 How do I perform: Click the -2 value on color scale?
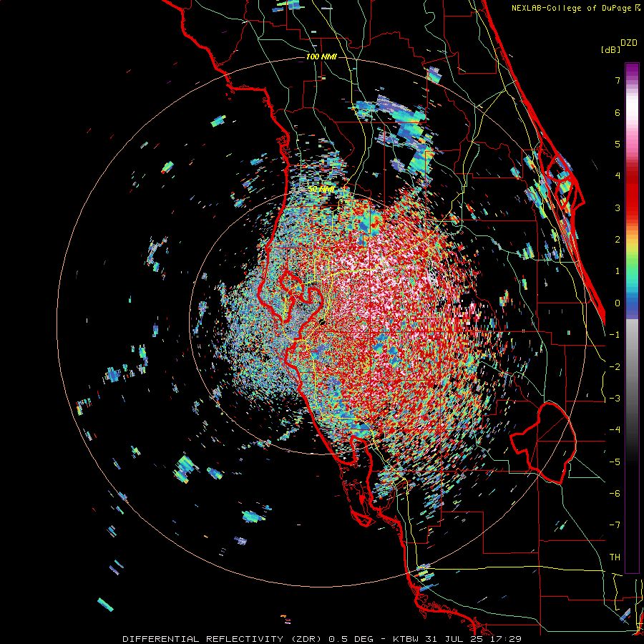(615, 367)
